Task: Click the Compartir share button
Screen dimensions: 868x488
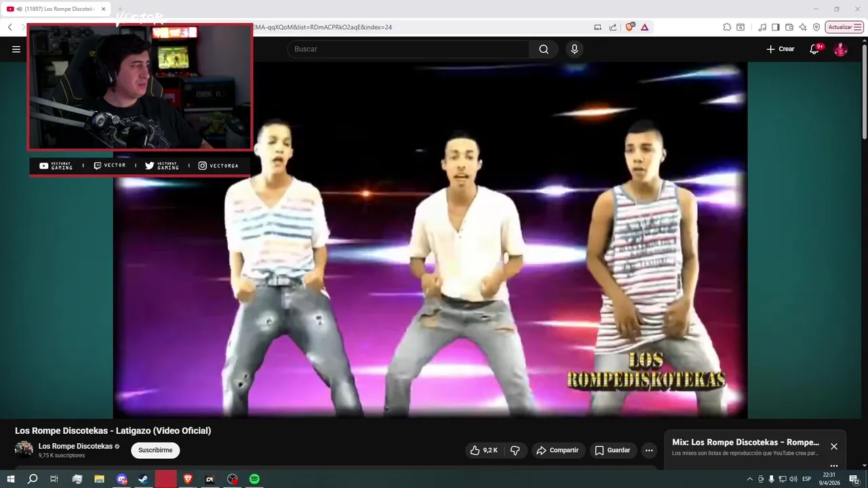Action: 557,450
